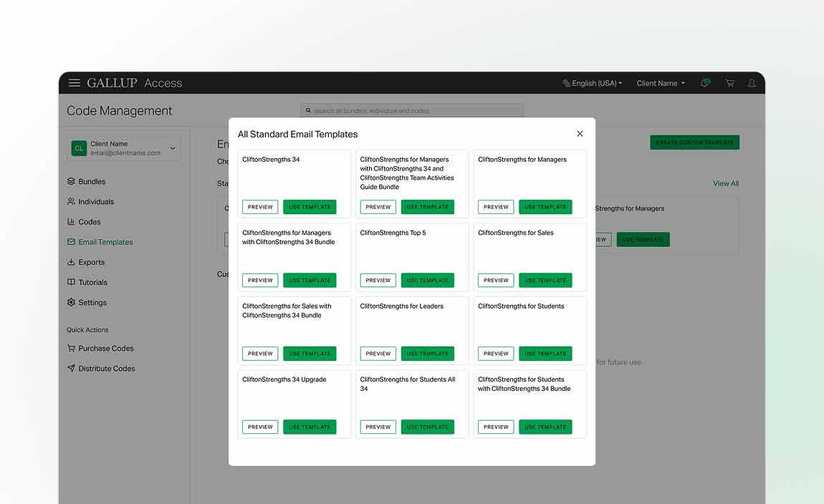This screenshot has height=504, width=824.
Task: Open the English (USA) language dropdown
Action: point(593,83)
